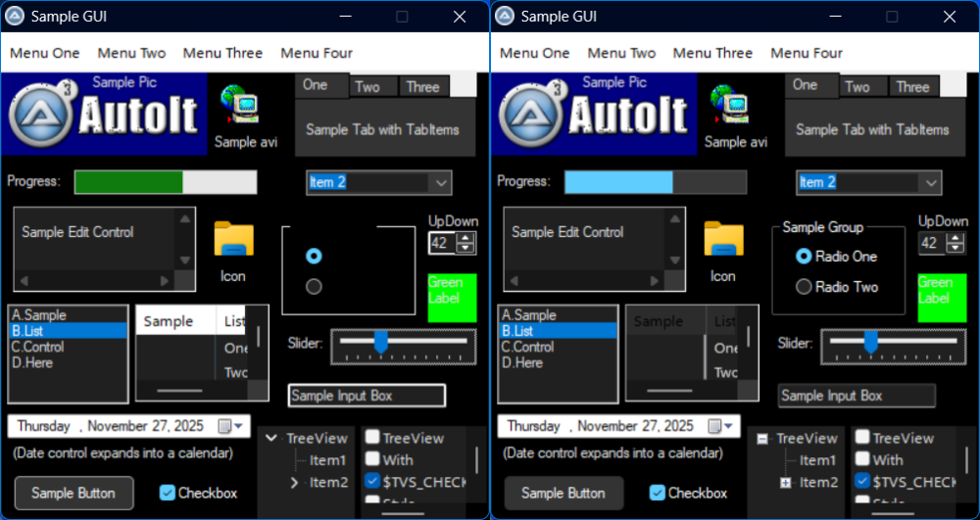Toggle the Checkbox option in left window
This screenshot has height=520, width=980.
(x=168, y=493)
